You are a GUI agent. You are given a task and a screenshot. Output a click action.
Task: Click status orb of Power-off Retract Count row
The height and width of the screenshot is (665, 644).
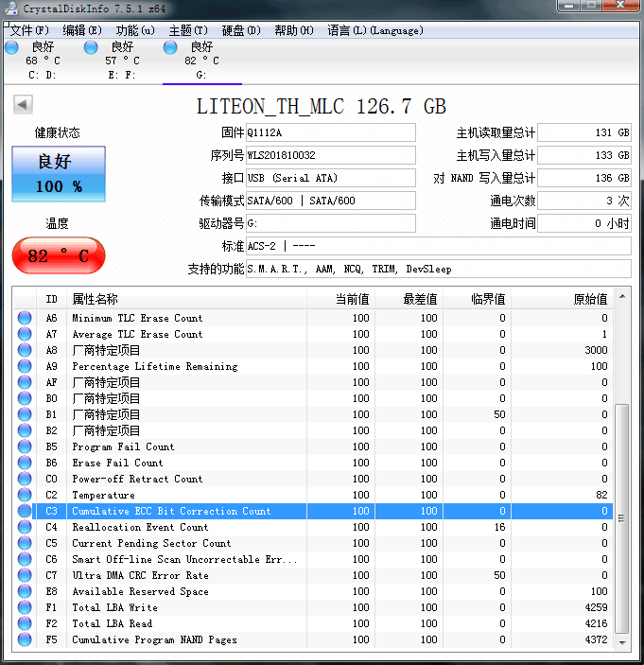[x=25, y=479]
